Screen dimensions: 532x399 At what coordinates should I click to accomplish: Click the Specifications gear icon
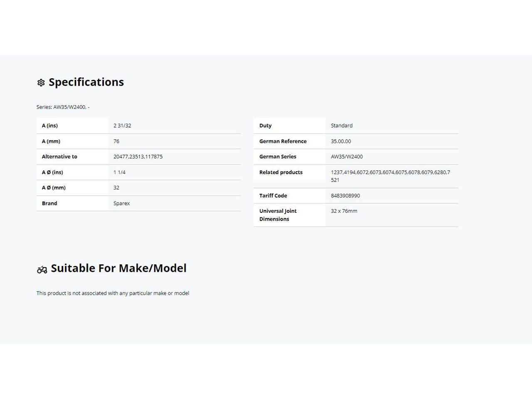[x=41, y=83]
